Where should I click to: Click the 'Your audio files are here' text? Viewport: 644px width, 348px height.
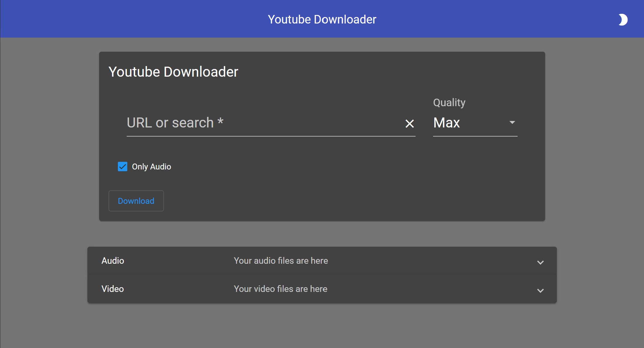281,261
